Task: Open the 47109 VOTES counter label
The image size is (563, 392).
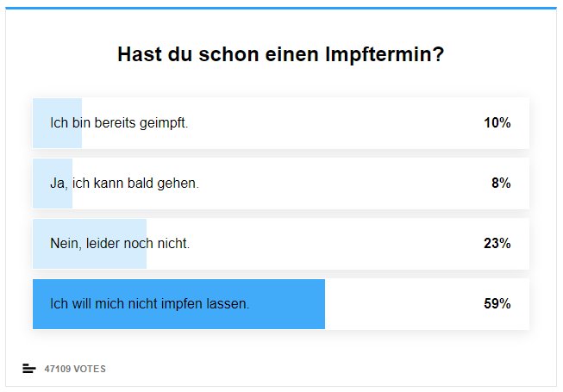Action: [x=75, y=369]
